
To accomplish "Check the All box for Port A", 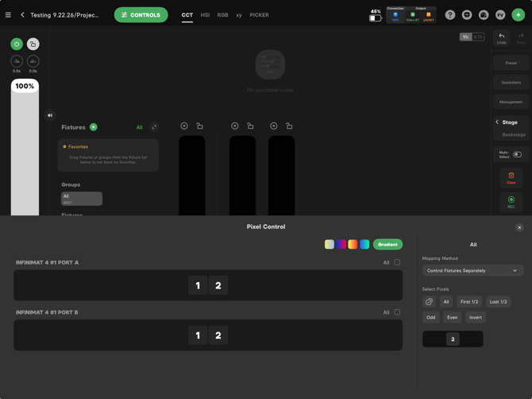I will (397, 262).
